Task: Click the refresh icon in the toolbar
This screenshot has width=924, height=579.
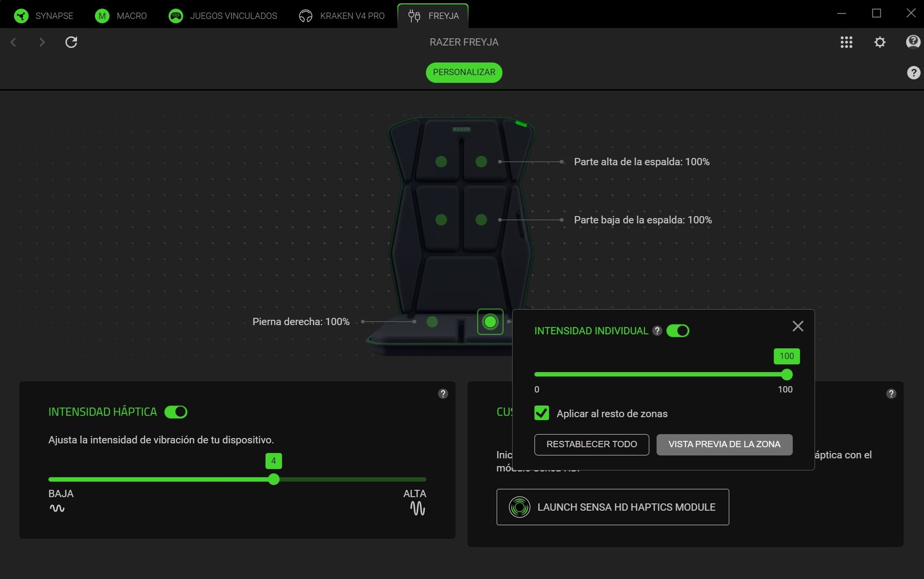Action: 71,42
